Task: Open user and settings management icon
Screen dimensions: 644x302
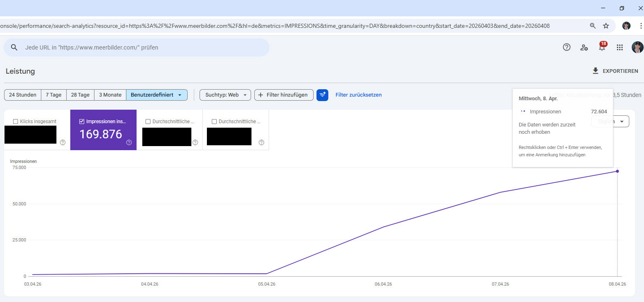Action: pyautogui.click(x=584, y=47)
